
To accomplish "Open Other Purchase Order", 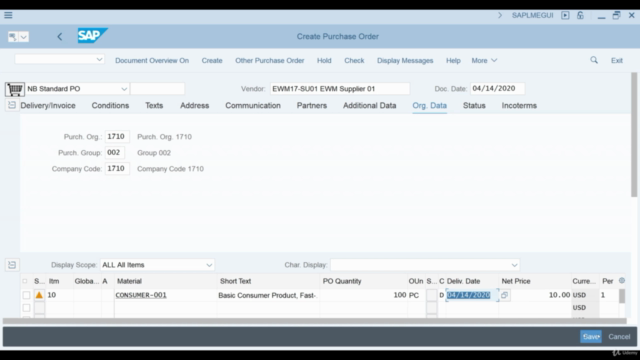I will coord(269,60).
